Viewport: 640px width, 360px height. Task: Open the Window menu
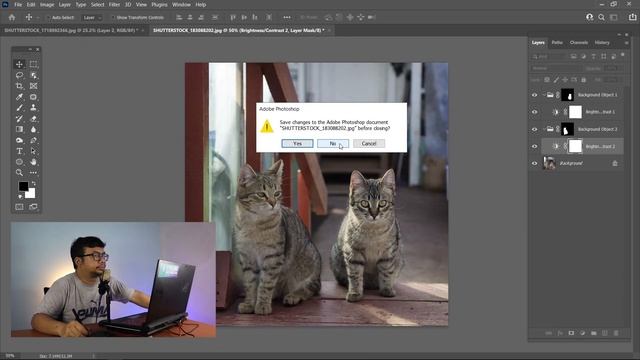coord(181,4)
